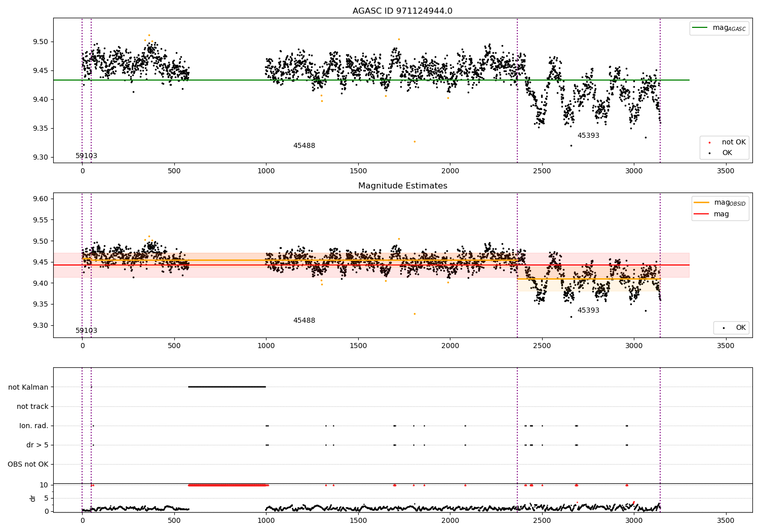
Task: Click the 9.50 tick on AGASC ID plot
Action: coord(41,42)
